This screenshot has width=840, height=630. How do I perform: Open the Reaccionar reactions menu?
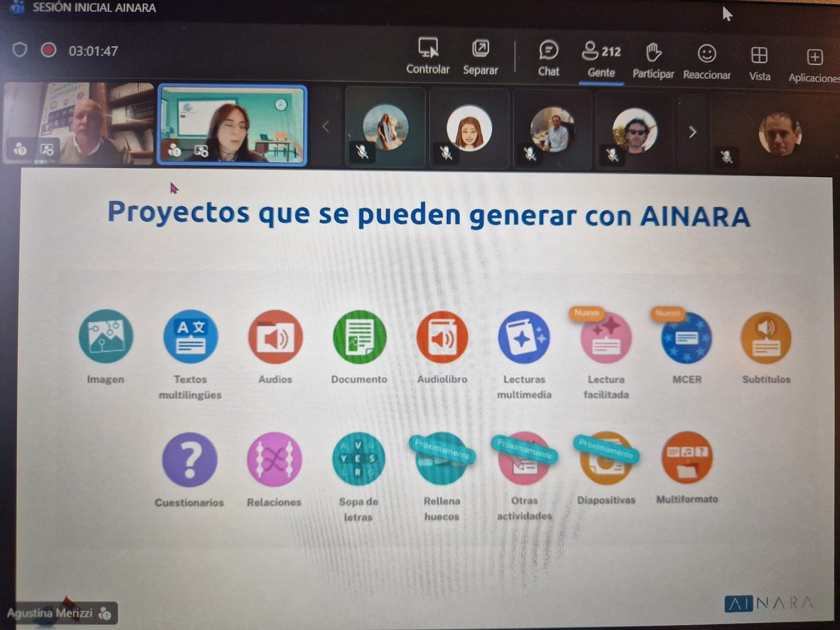[x=707, y=62]
